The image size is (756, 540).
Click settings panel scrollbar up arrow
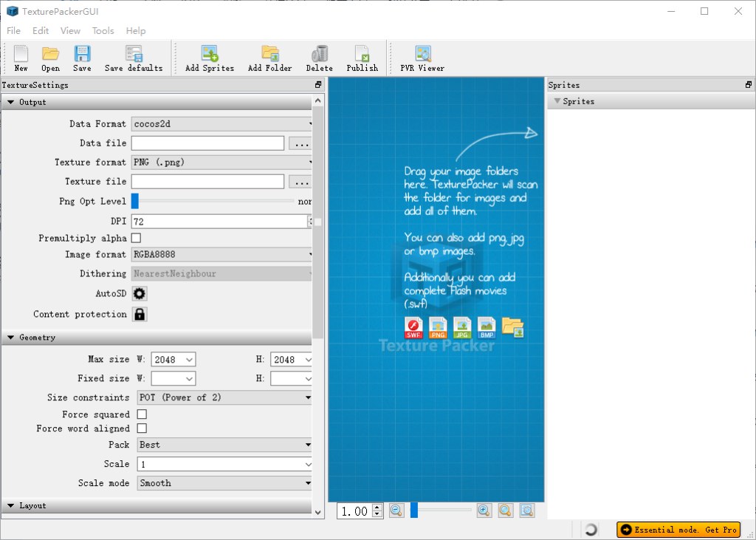(x=317, y=100)
